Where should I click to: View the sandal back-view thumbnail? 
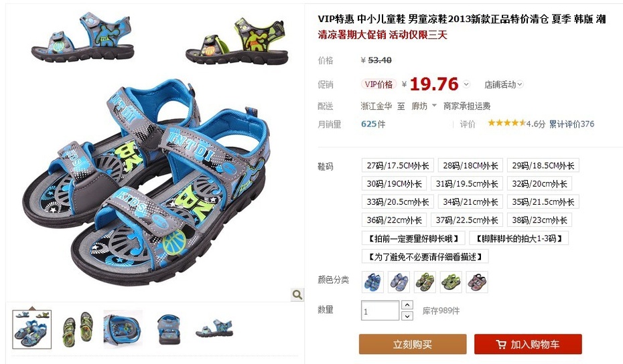coord(168,329)
